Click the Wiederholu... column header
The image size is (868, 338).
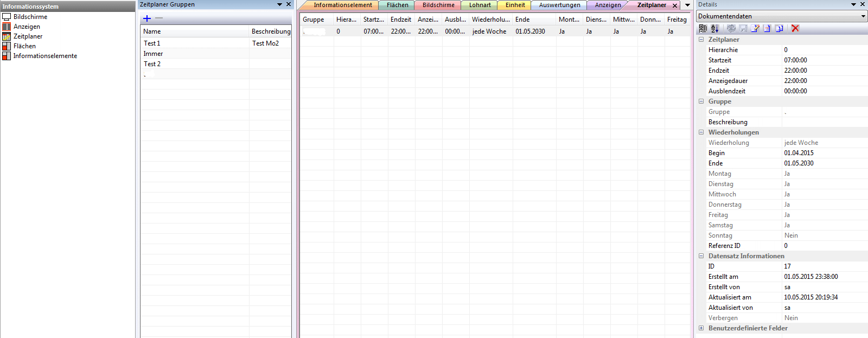pos(490,20)
